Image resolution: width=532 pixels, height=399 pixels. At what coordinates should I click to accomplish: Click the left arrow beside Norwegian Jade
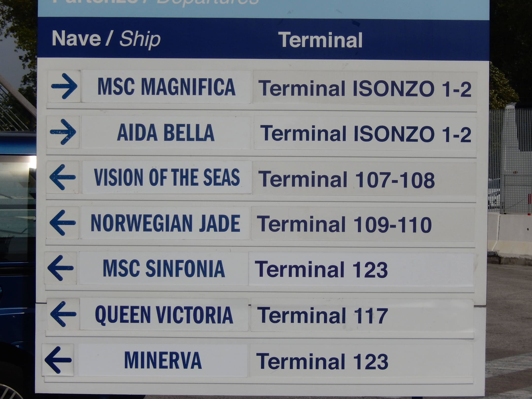(x=63, y=223)
